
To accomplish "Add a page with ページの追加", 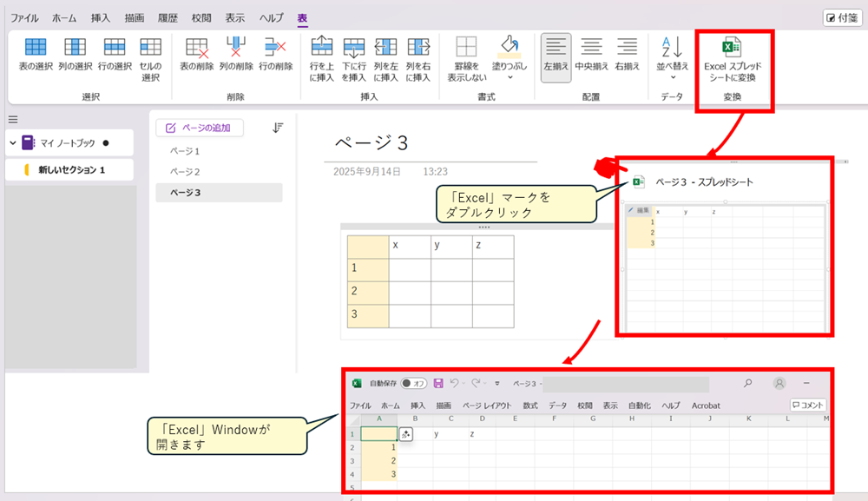I will (x=200, y=128).
